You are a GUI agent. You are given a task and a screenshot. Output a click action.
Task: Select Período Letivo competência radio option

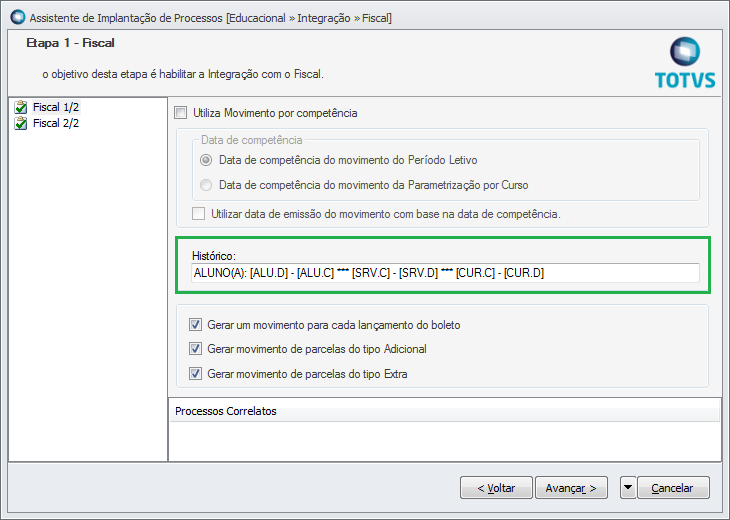[x=206, y=160]
